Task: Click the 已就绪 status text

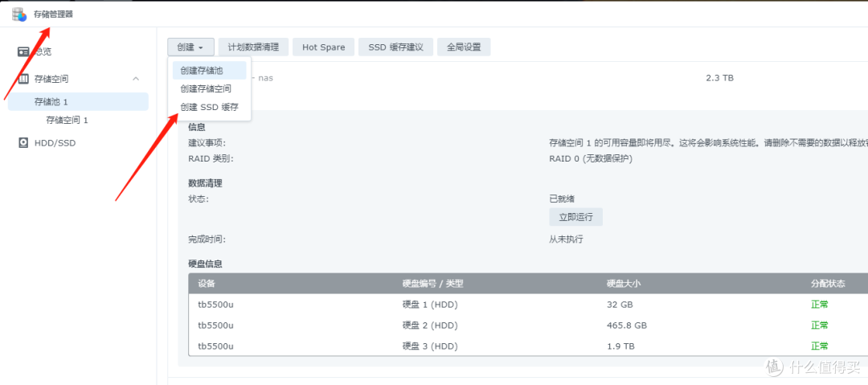Action: [563, 199]
